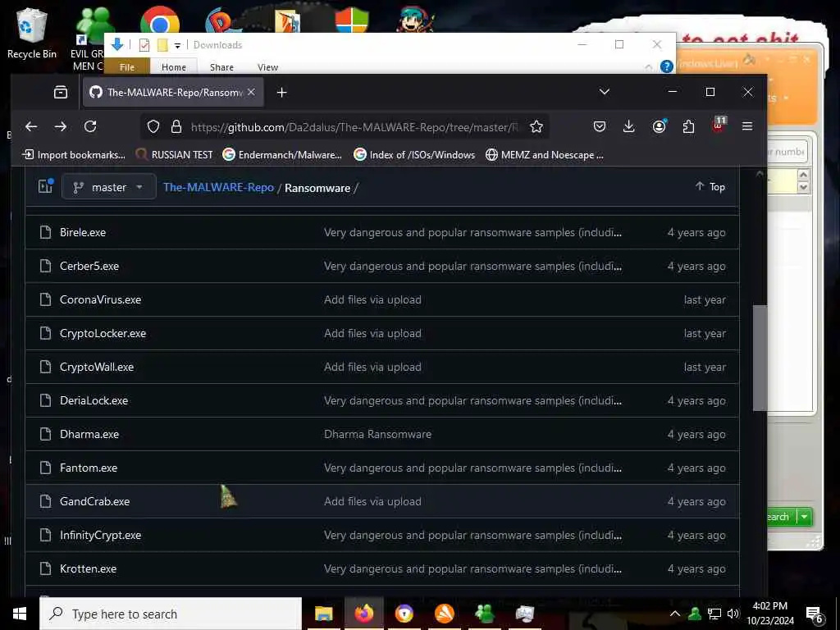Viewport: 840px width, 630px height.
Task: Bookmark this page with the star icon
Action: [536, 127]
